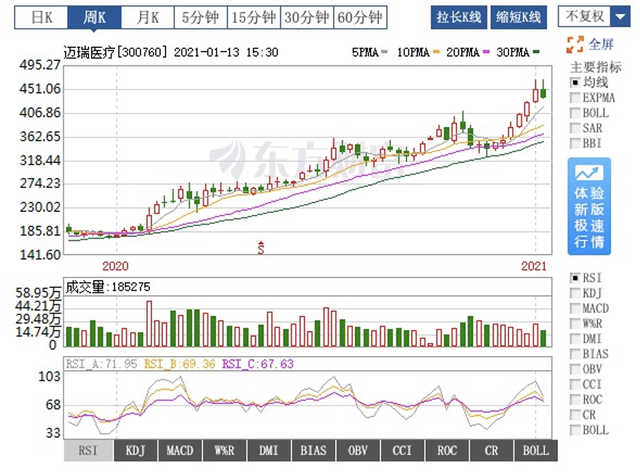Select the 月K monthly chart tab
This screenshot has height=472, width=640.
(x=148, y=17)
